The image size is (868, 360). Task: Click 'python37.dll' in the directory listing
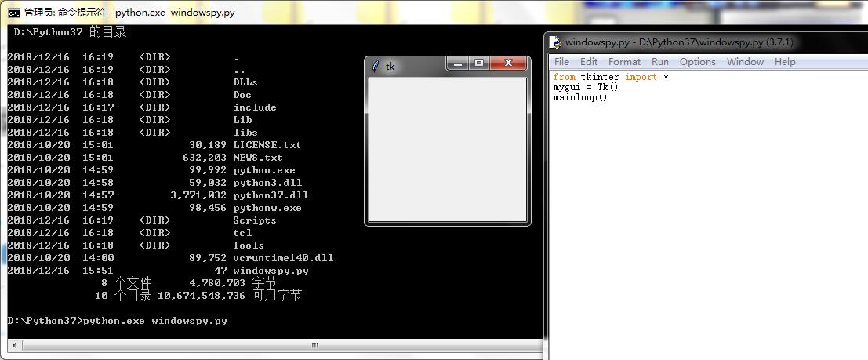[x=271, y=195]
